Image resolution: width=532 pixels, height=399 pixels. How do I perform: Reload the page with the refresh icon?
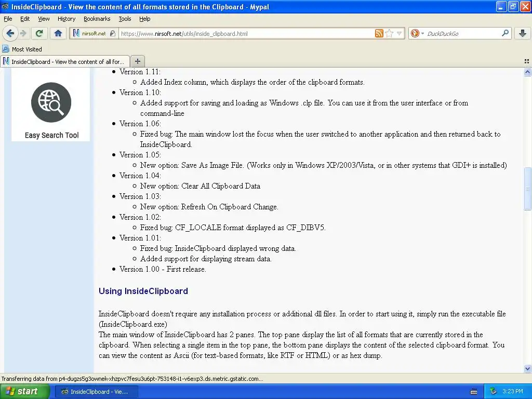click(39, 33)
